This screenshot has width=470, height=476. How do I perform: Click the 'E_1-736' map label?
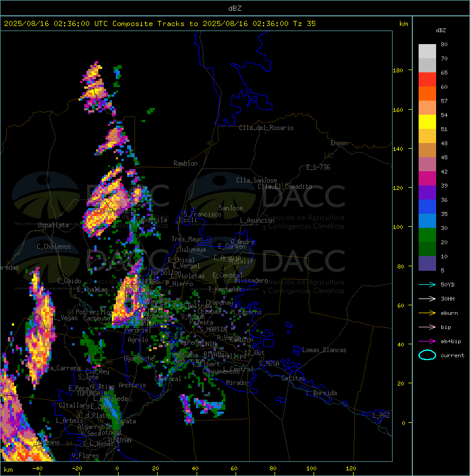tap(318, 167)
